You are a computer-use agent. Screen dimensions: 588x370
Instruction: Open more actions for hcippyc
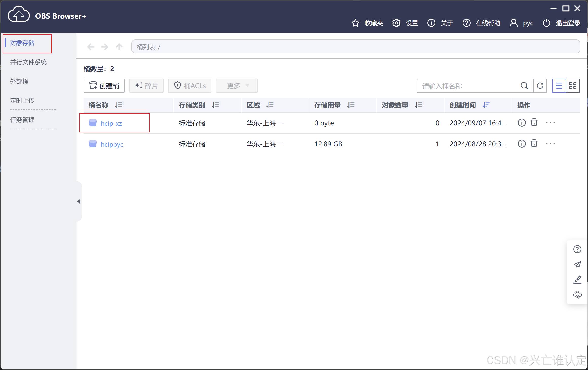coord(550,144)
